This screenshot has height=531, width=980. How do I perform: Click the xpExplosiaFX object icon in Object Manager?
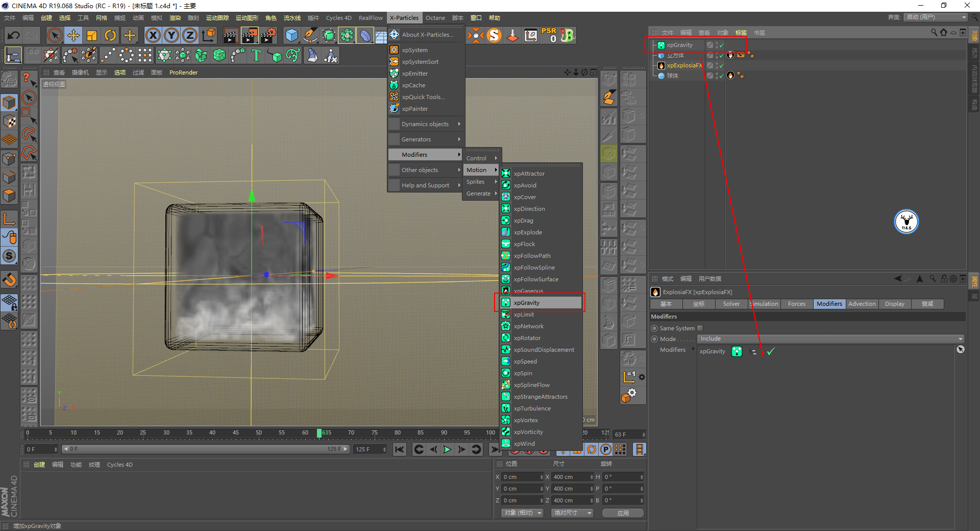661,65
